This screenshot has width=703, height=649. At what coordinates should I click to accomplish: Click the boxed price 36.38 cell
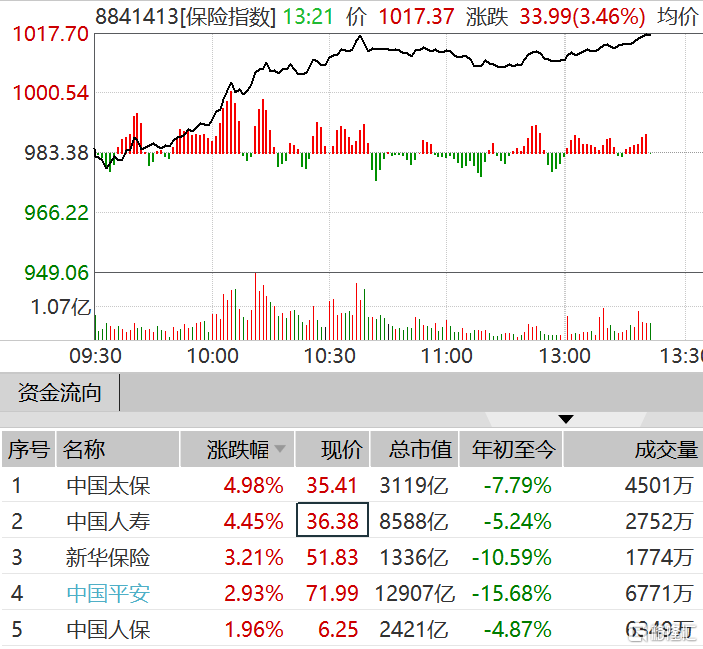click(x=332, y=520)
